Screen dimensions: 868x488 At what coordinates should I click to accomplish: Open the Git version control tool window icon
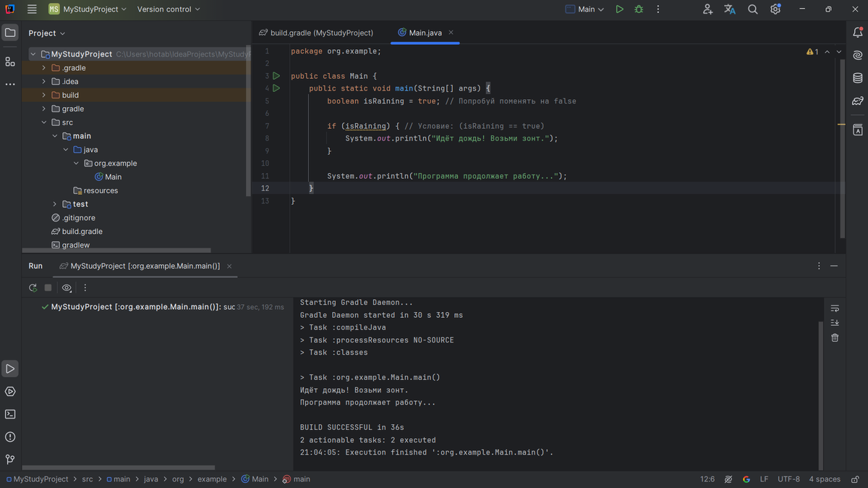[x=10, y=459]
